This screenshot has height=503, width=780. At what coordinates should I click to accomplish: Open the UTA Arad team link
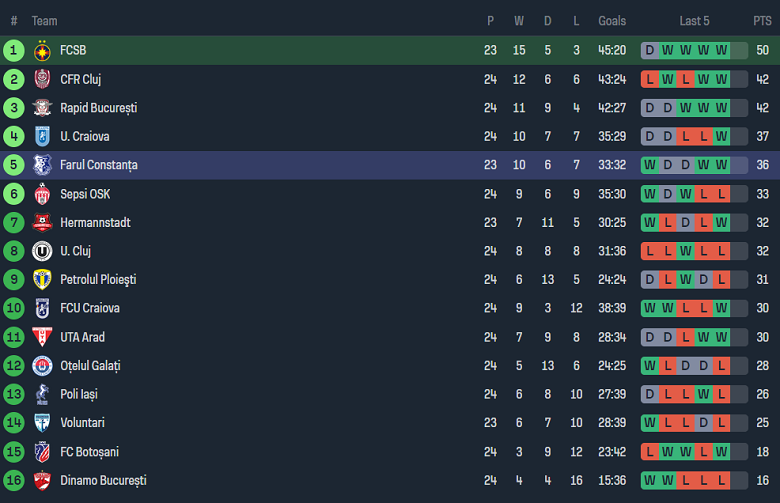point(82,337)
